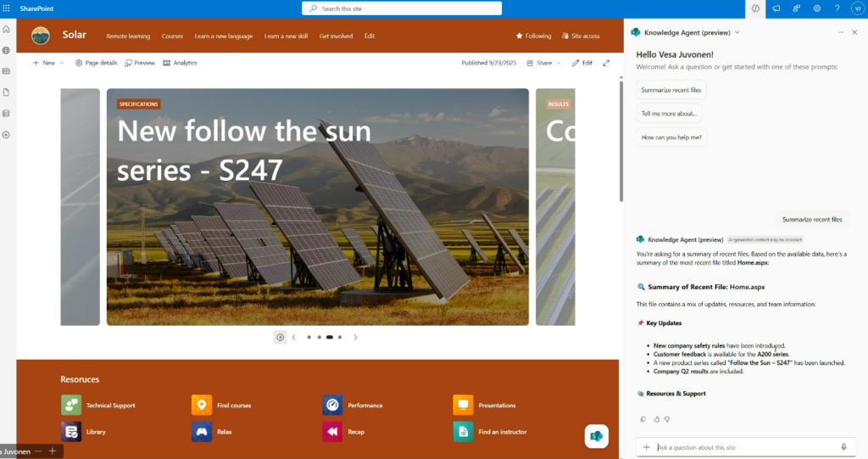
Task: Click the floating Knowledge Agent button
Action: point(596,436)
